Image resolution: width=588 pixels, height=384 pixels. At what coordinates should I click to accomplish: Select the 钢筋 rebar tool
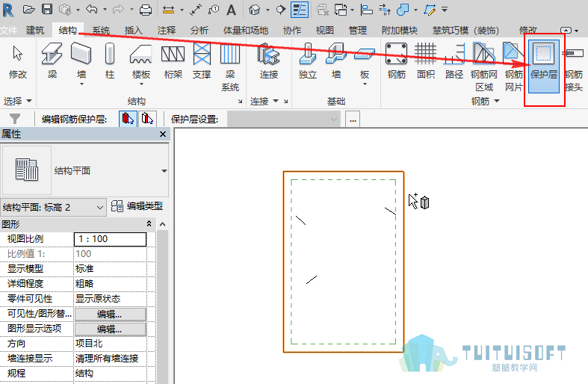click(397, 61)
